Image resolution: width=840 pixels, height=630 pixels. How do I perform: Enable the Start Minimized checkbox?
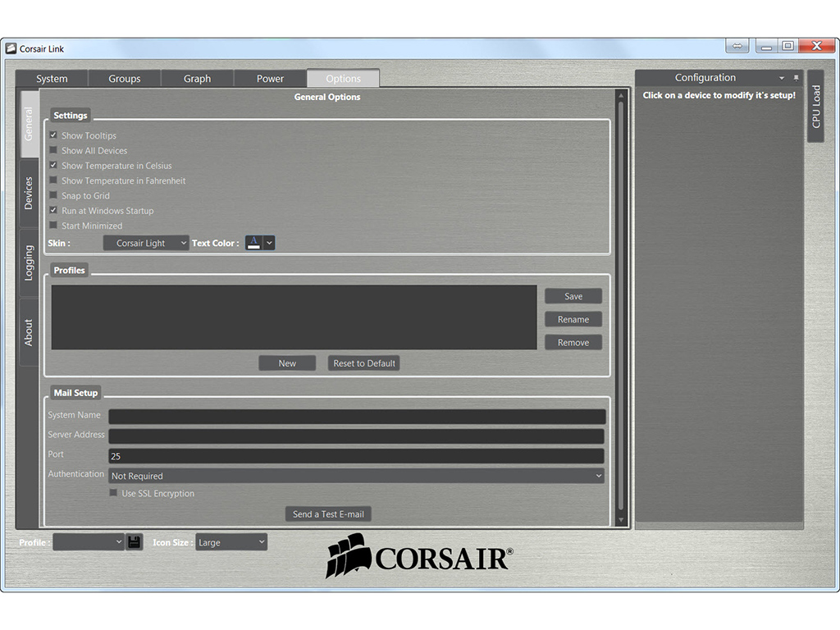tap(53, 225)
